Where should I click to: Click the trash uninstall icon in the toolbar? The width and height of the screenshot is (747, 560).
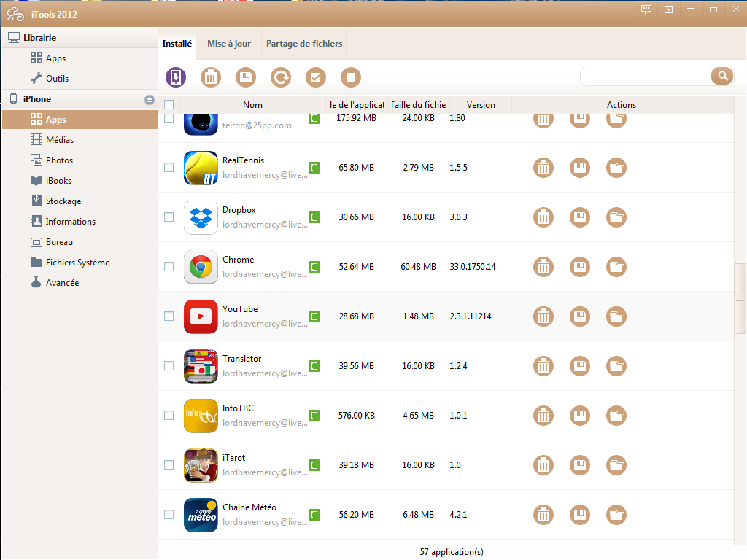pyautogui.click(x=211, y=77)
